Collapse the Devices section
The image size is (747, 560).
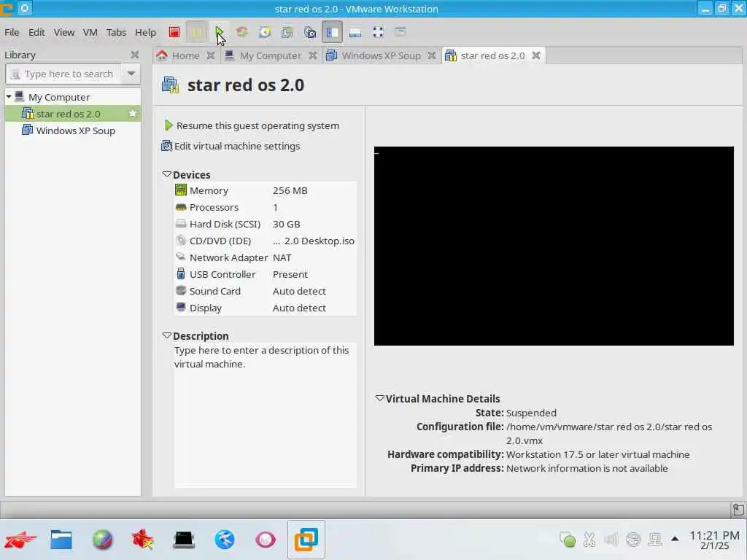tap(167, 174)
